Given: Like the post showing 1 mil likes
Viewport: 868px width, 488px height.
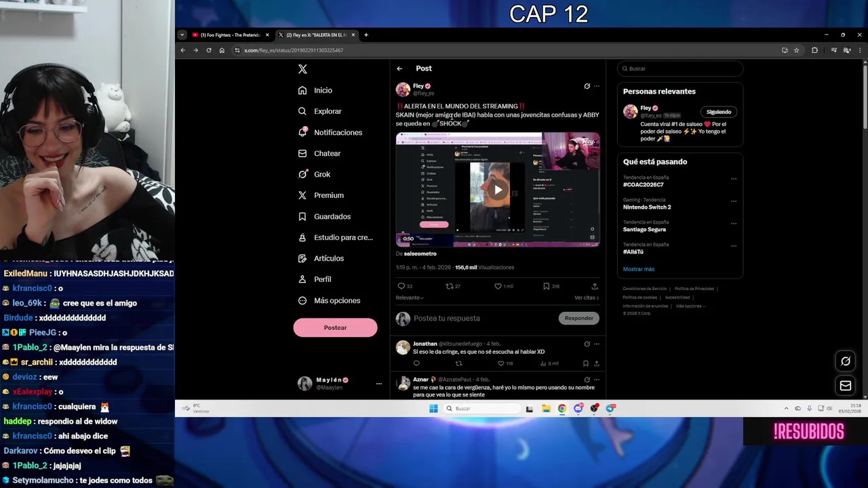Looking at the screenshot, I should click(x=498, y=286).
